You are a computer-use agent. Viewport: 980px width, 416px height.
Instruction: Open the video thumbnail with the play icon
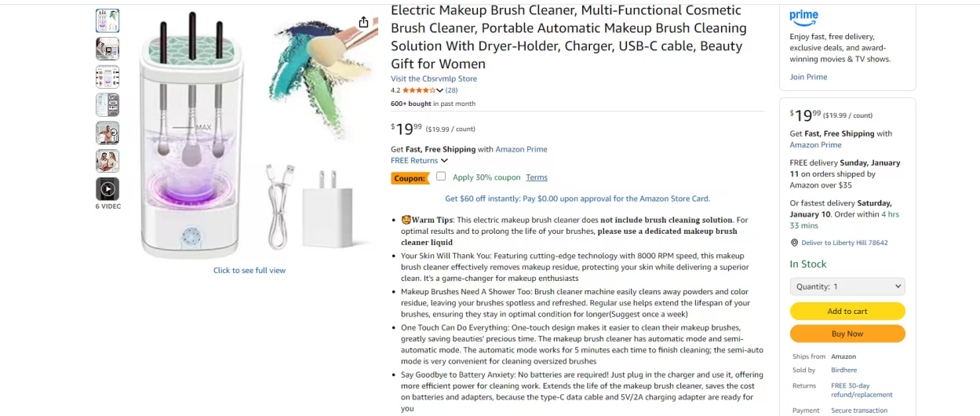point(107,189)
